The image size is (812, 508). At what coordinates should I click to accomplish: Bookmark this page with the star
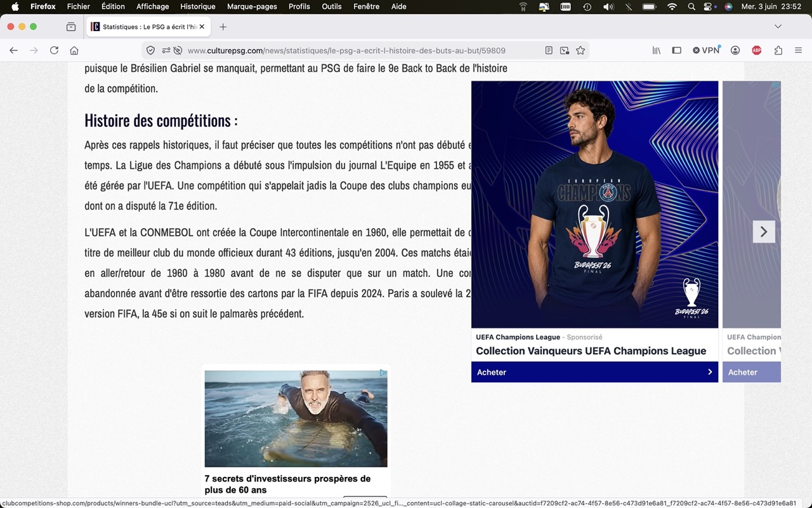pyautogui.click(x=580, y=51)
